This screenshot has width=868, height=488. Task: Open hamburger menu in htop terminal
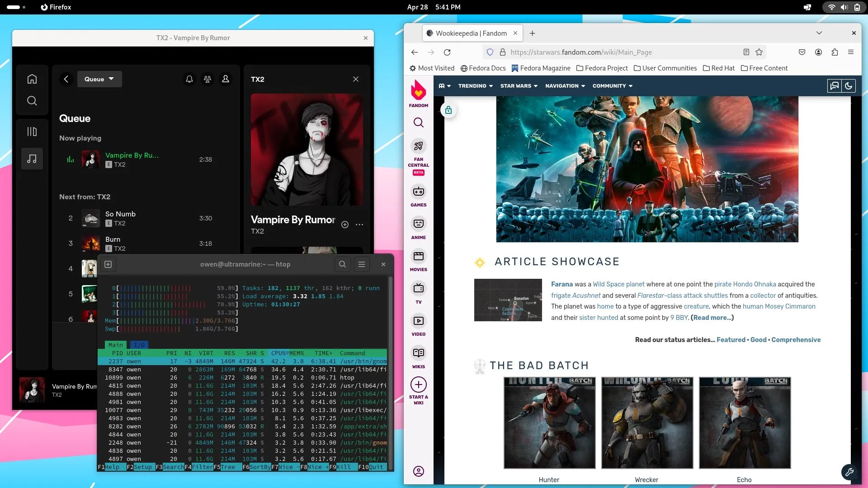[362, 264]
